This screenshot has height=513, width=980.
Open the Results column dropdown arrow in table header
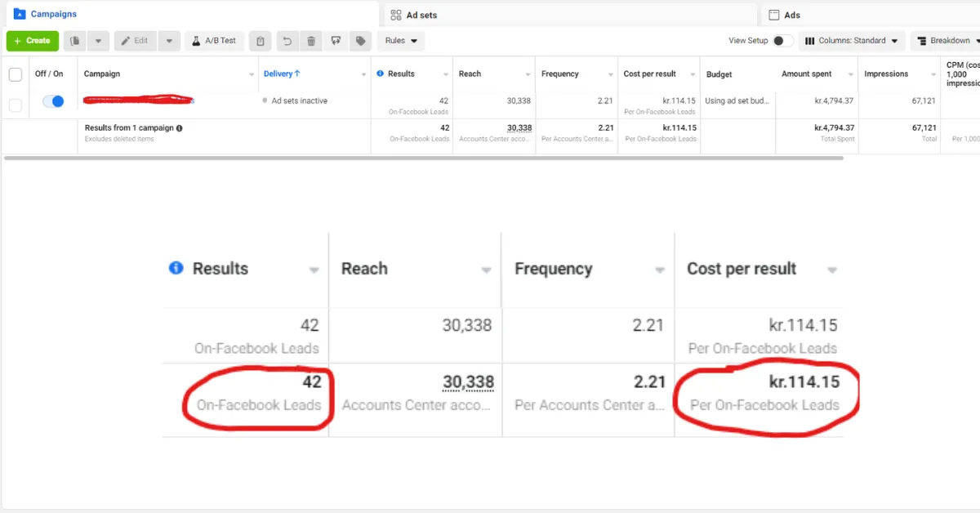point(446,74)
